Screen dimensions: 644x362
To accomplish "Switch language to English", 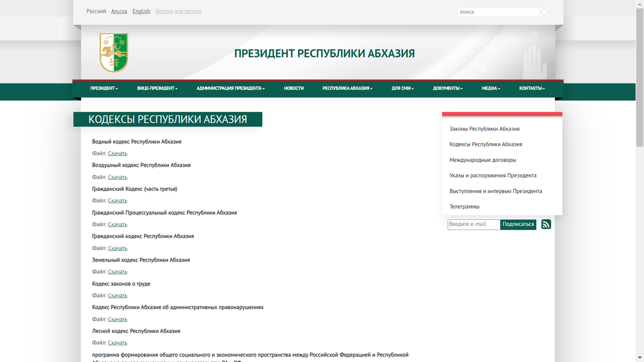I will (x=141, y=11).
